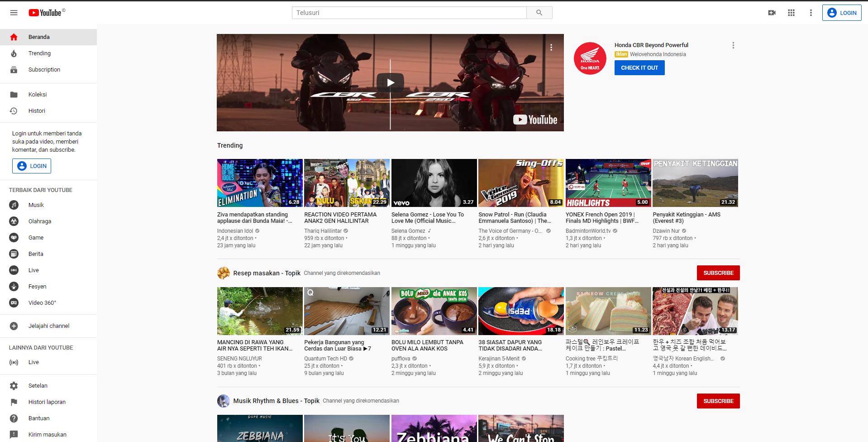
Task: Click CHECK IT OUT ad button
Action: click(639, 68)
